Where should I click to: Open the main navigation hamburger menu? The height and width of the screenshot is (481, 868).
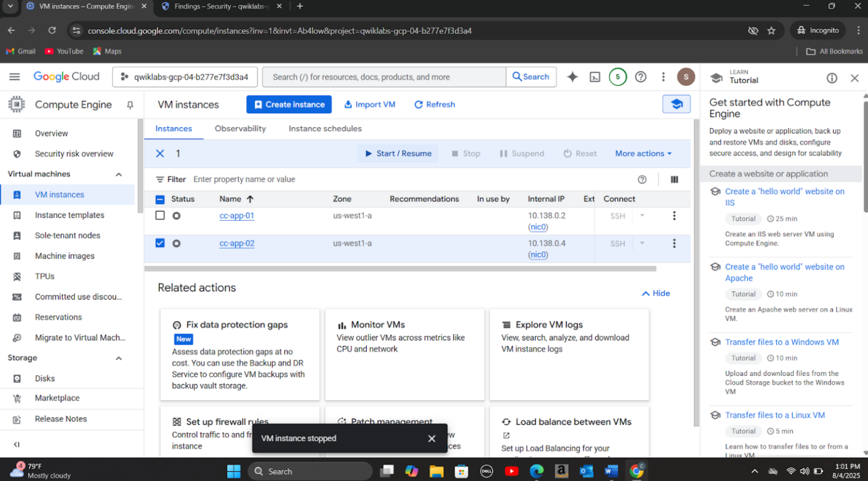14,77
